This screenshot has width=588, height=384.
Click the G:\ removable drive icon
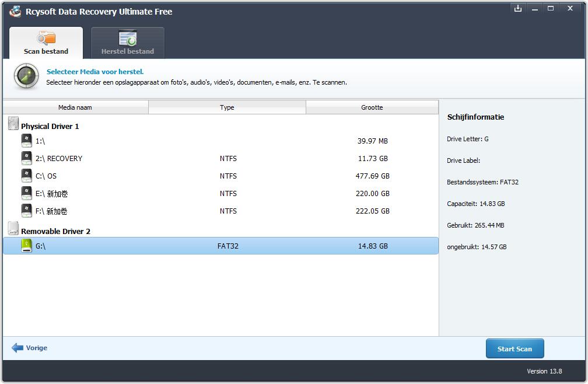(27, 246)
